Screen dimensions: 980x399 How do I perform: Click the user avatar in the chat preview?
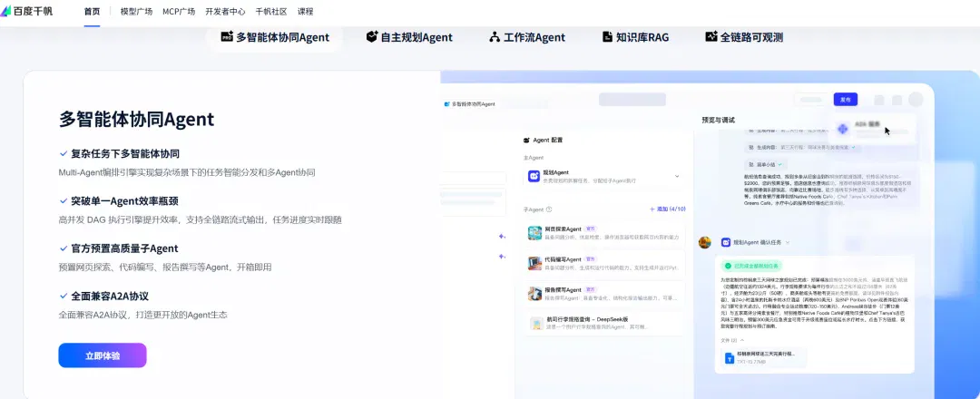[705, 242]
